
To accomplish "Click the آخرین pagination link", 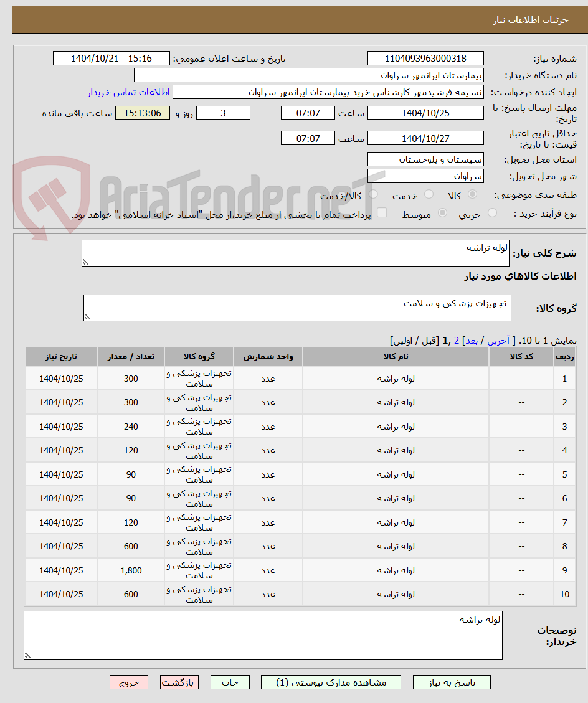I will [498, 341].
